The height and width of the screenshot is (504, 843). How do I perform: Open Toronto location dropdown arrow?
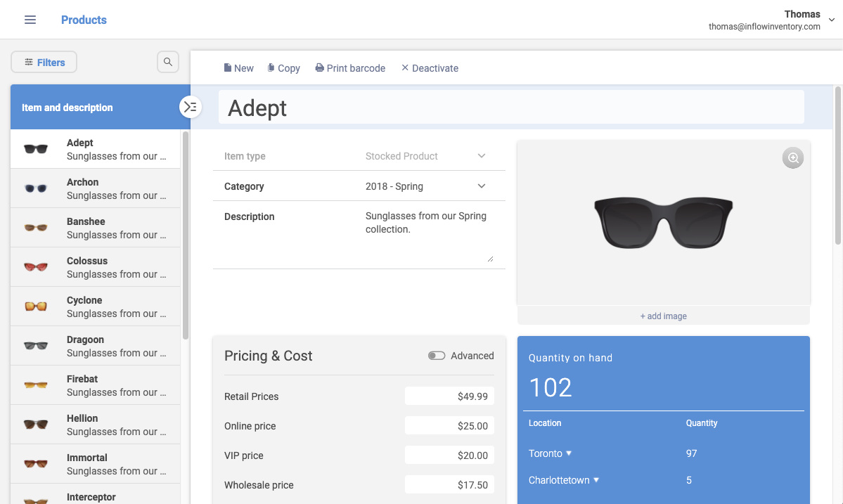(x=569, y=453)
